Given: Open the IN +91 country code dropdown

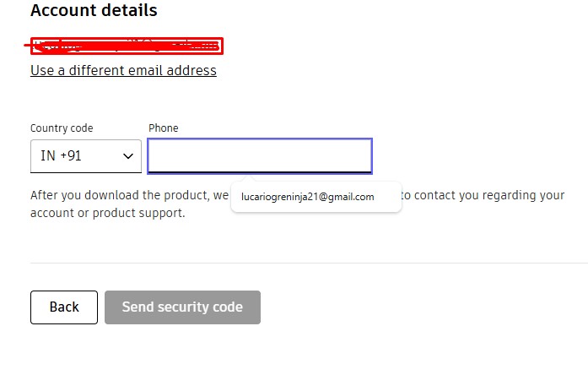Looking at the screenshot, I should pyautogui.click(x=85, y=156).
